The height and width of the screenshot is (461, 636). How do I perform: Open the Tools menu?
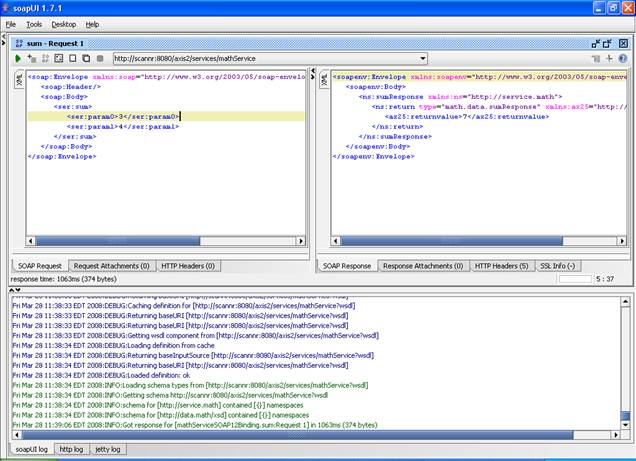pyautogui.click(x=34, y=23)
